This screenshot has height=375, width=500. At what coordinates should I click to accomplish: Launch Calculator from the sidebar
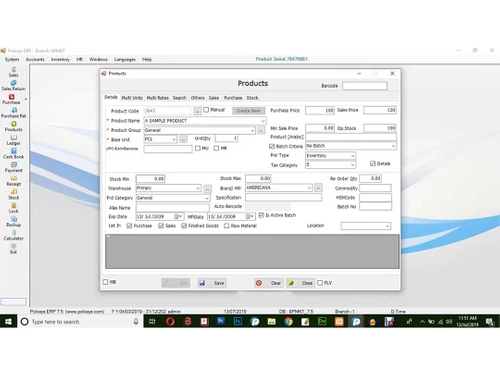tap(14, 235)
